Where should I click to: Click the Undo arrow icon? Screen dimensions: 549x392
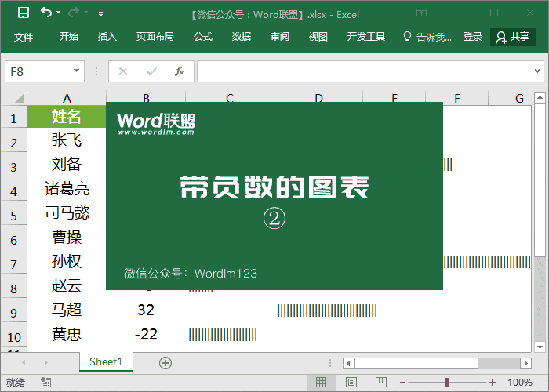45,13
